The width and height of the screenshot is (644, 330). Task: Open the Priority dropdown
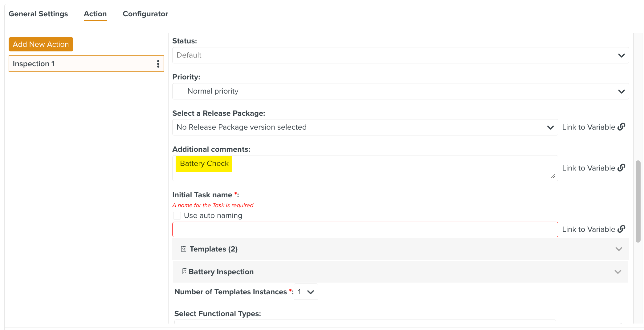tap(400, 91)
